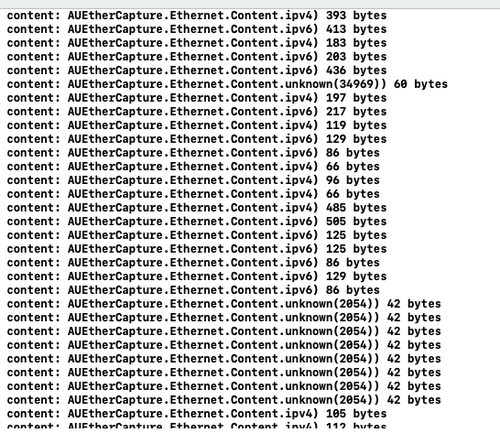Select the 125 bytes line just below 505 bytes

(197, 235)
